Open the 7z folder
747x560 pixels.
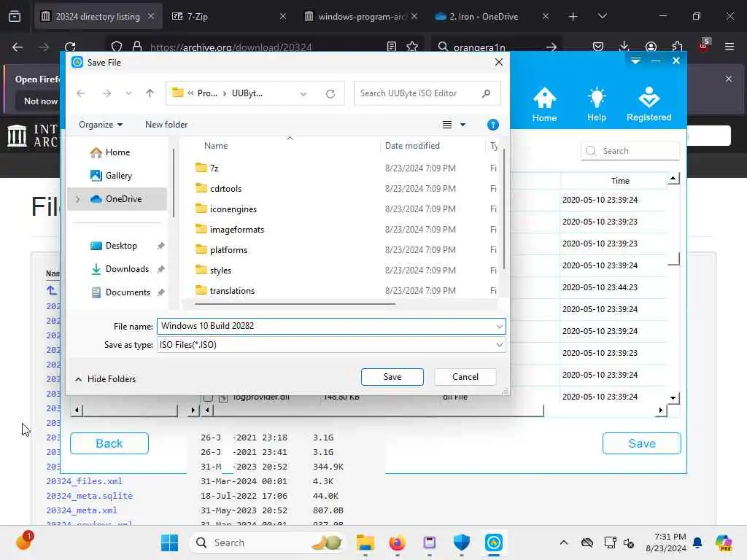pos(214,168)
